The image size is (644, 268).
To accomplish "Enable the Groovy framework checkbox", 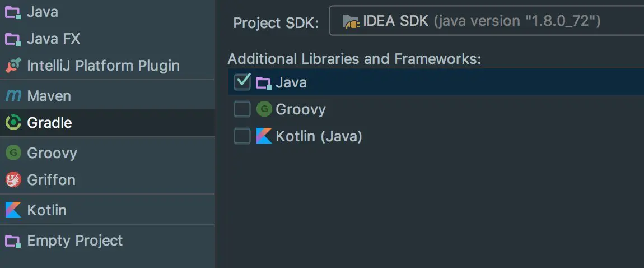I will point(242,109).
